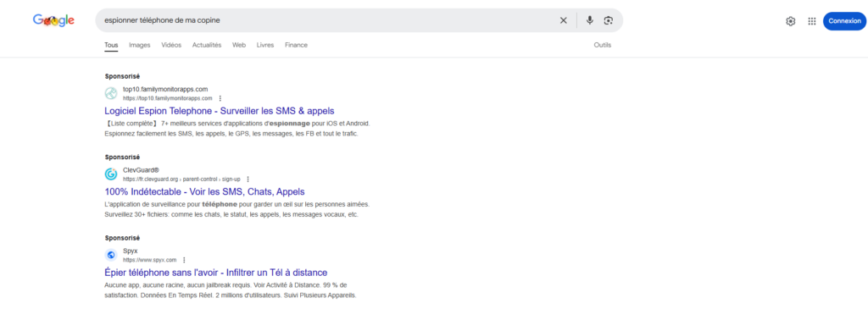
Task: Click the first Sponsorisé label
Action: (x=122, y=76)
